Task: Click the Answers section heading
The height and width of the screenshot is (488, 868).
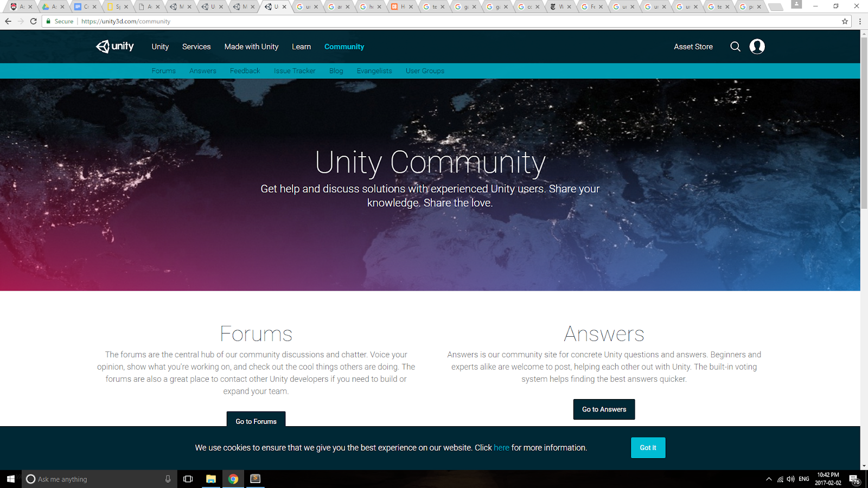Action: pos(604,334)
